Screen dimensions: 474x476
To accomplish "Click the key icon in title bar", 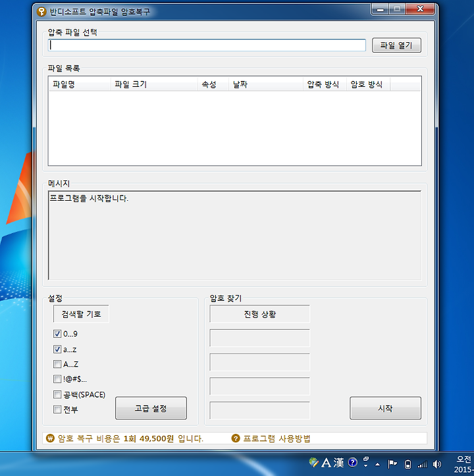I will tap(41, 12).
